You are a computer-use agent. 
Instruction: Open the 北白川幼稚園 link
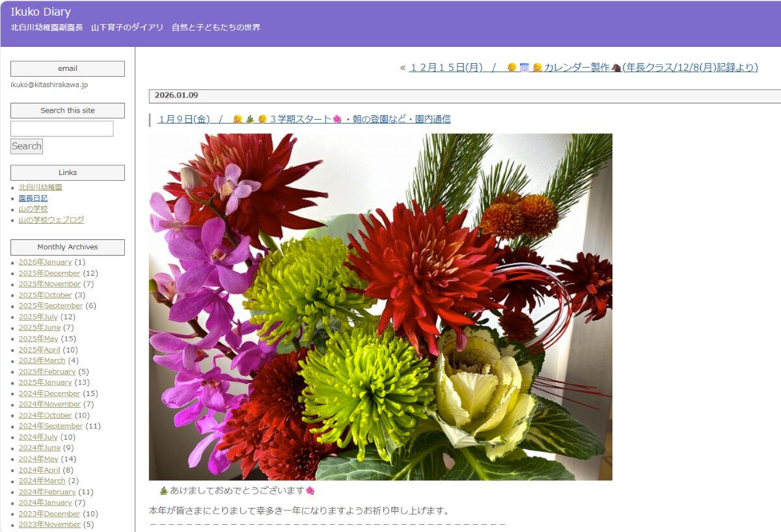[x=40, y=187]
